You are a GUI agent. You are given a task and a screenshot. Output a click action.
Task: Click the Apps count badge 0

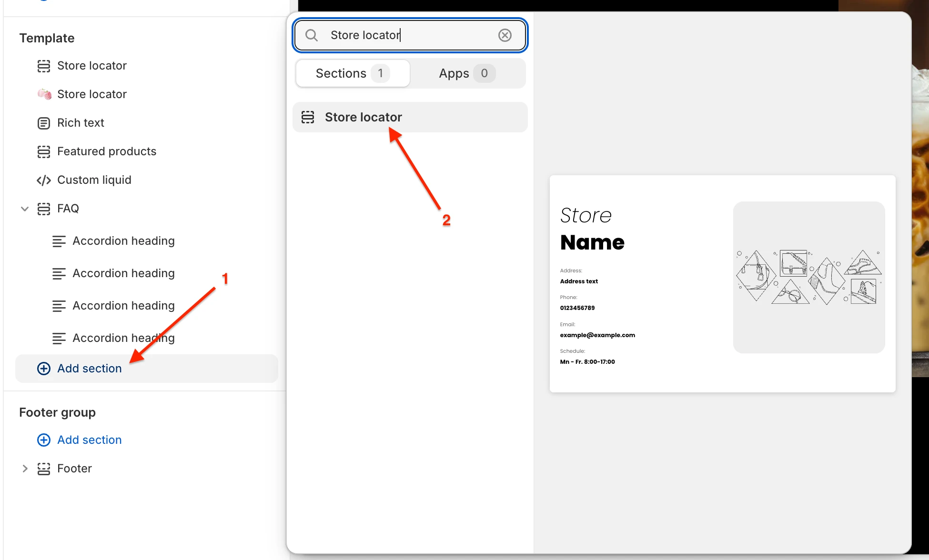(484, 73)
